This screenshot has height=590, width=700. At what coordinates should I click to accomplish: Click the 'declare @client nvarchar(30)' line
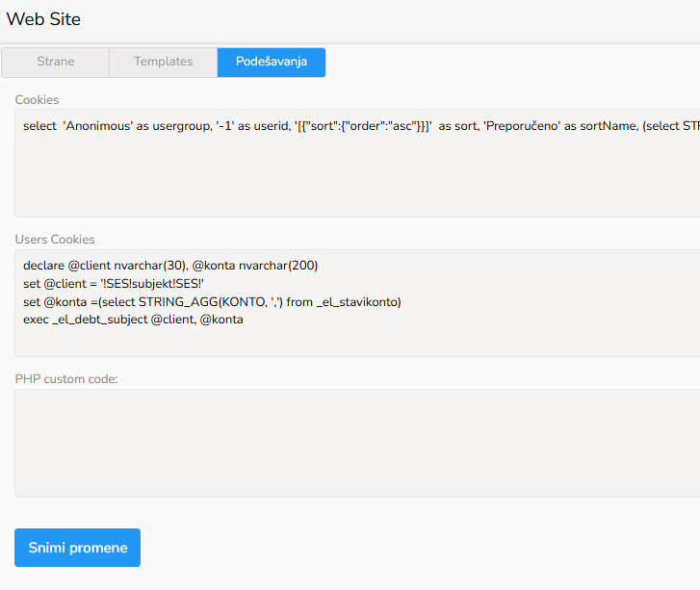(x=170, y=265)
